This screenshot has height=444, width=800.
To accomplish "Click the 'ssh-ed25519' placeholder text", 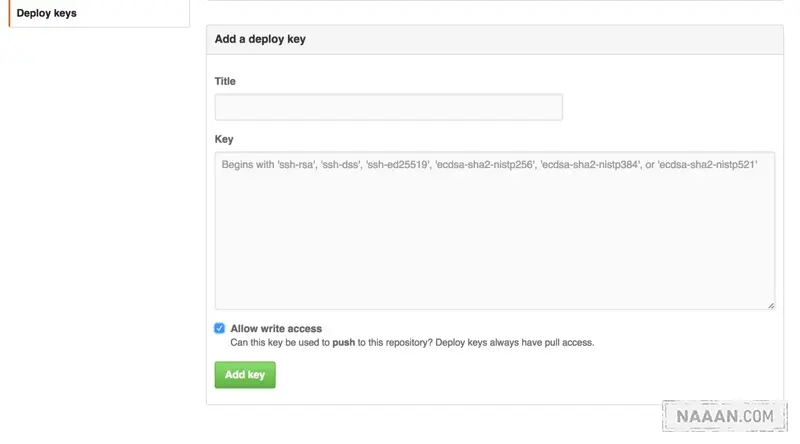I will [399, 164].
